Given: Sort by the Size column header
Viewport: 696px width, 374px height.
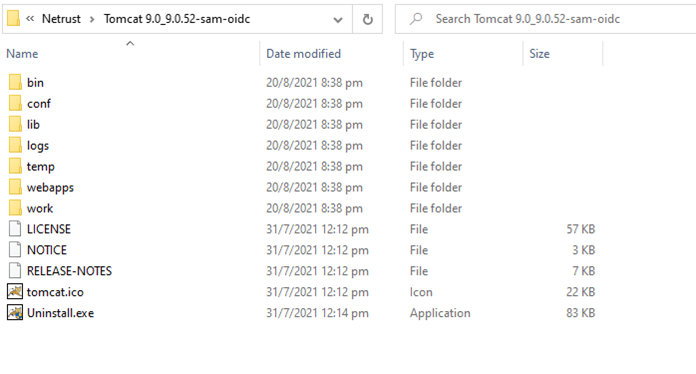Looking at the screenshot, I should (x=539, y=54).
